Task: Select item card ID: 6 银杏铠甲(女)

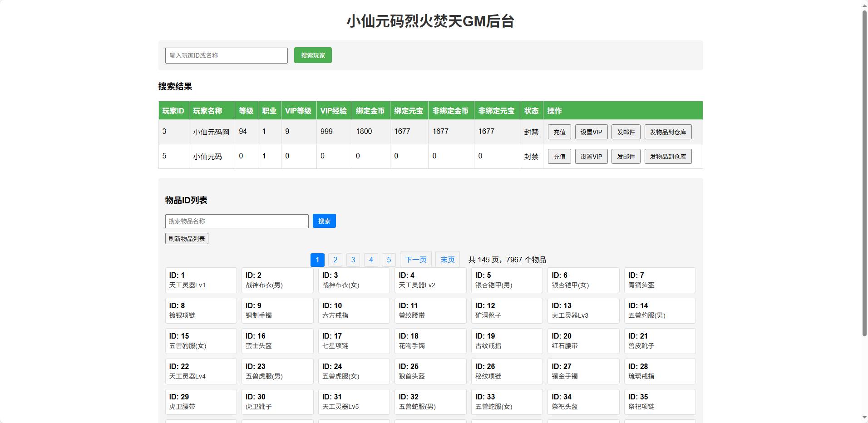Action: pyautogui.click(x=583, y=280)
